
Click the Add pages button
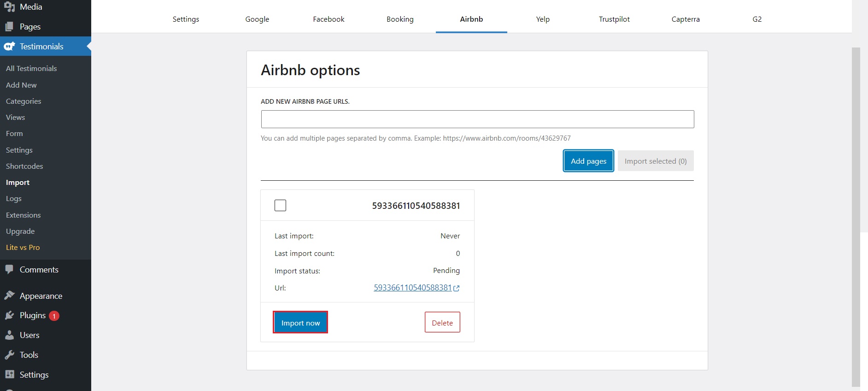(x=588, y=161)
